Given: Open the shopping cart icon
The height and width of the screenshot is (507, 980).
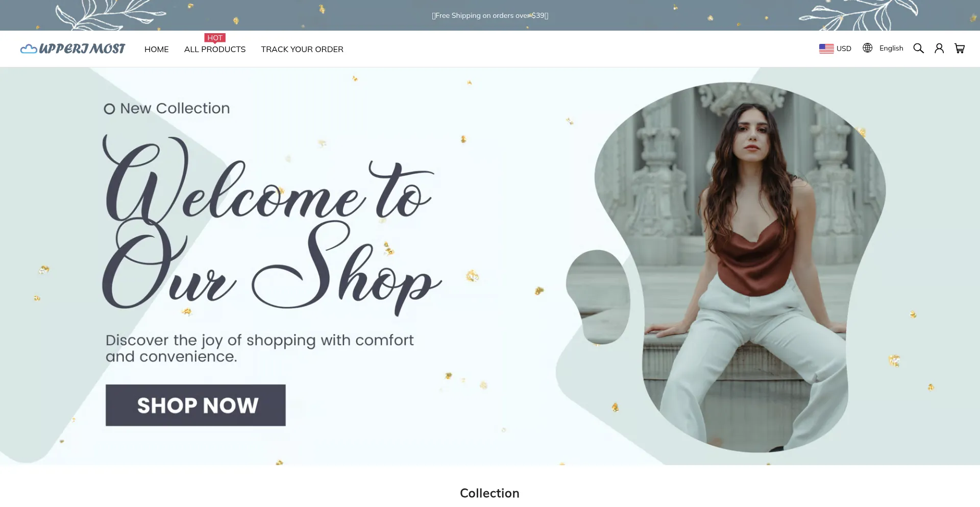Looking at the screenshot, I should (x=960, y=49).
